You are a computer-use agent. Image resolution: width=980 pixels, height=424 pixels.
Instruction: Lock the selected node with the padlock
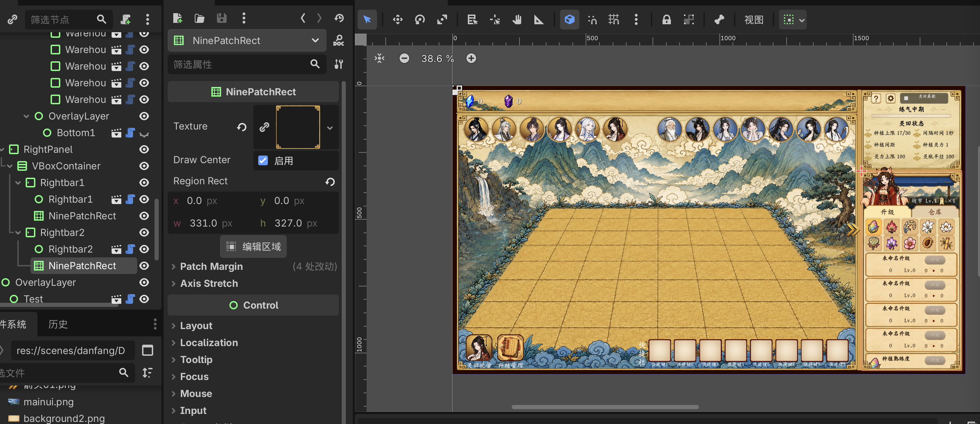coord(666,19)
